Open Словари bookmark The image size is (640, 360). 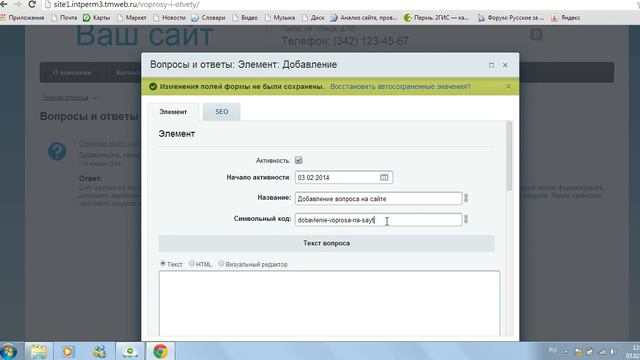click(208, 18)
